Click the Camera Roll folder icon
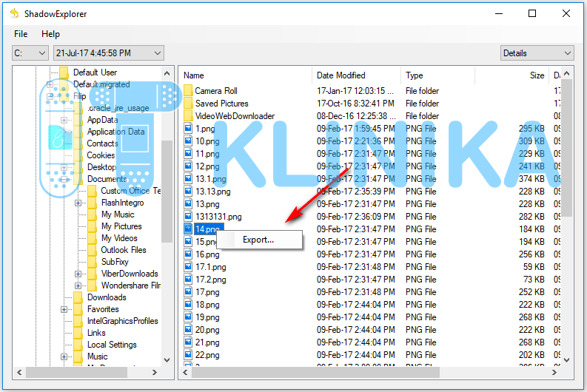The image size is (587, 392). (x=188, y=91)
